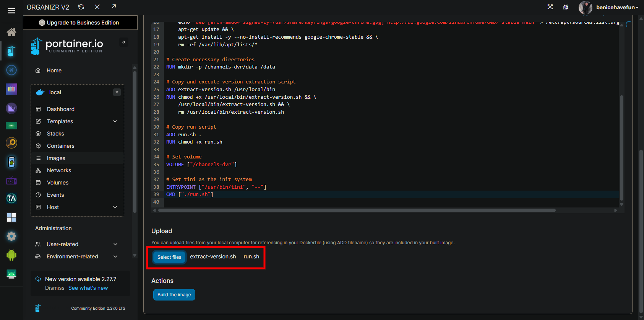The width and height of the screenshot is (644, 320).
Task: Open the Android robot sidebar icon
Action: coord(11,255)
